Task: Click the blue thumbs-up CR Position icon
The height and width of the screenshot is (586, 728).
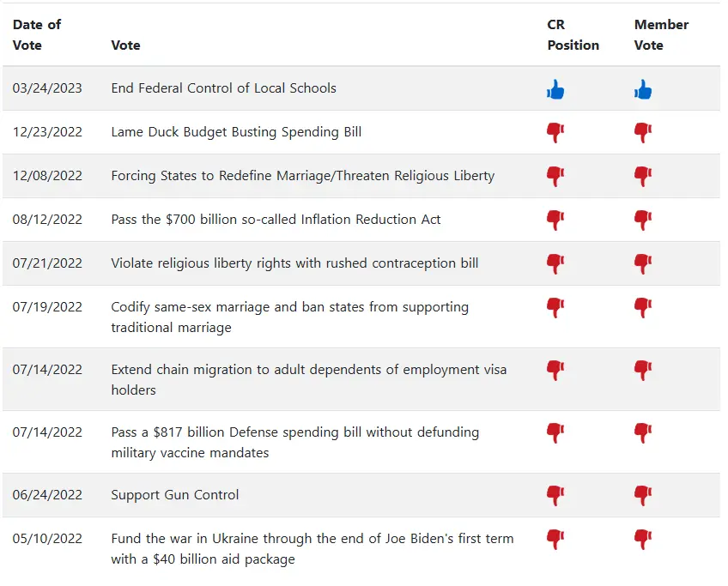Action: pos(555,89)
